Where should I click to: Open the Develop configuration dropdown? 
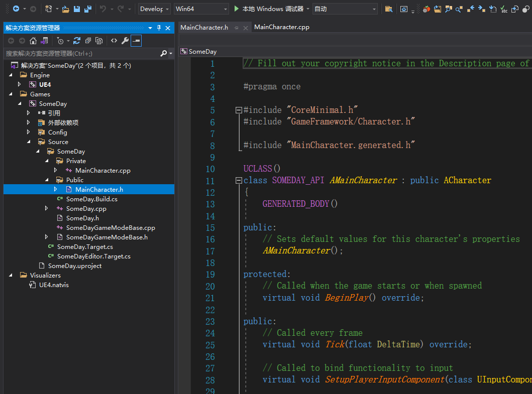click(154, 9)
